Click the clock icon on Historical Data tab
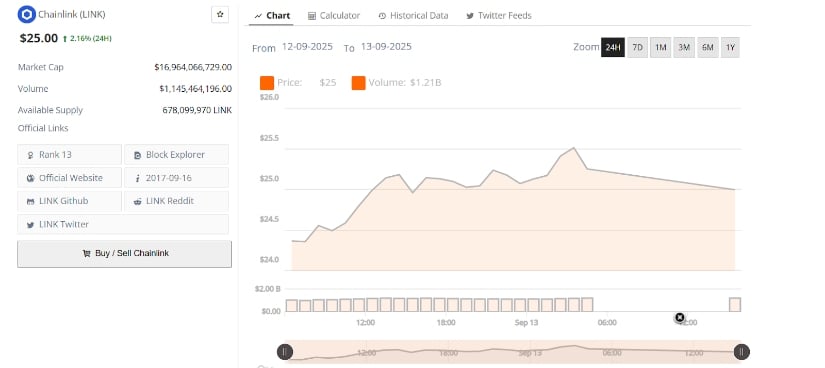 pyautogui.click(x=382, y=16)
